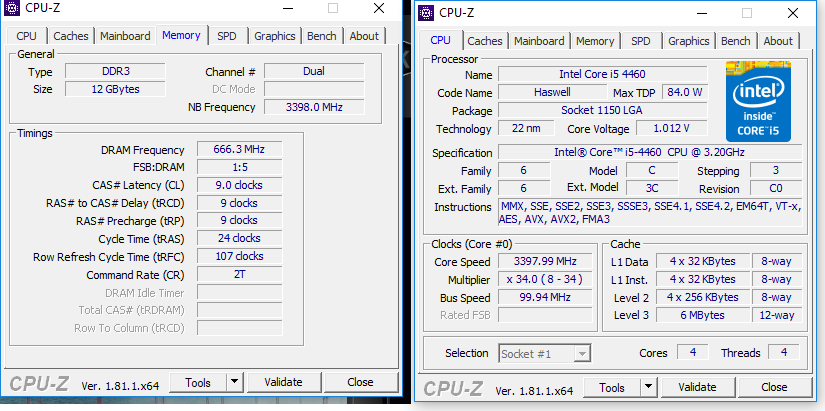Switch to SPD tab in the Memory window

pyautogui.click(x=227, y=36)
